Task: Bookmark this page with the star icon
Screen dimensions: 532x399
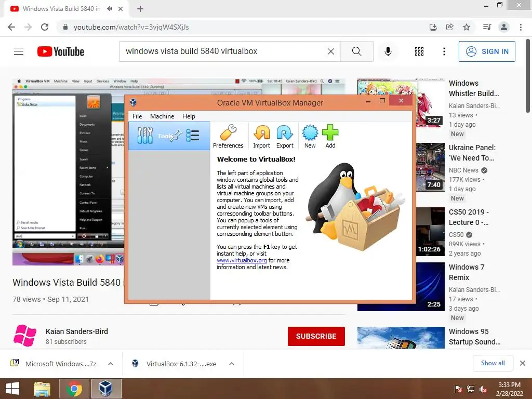Action: click(467, 27)
